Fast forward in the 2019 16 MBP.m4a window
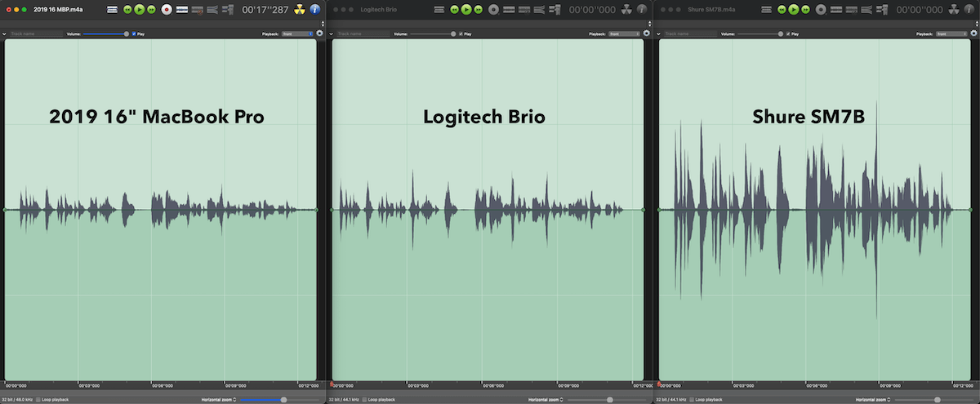The height and width of the screenshot is (404, 980). pos(151,10)
